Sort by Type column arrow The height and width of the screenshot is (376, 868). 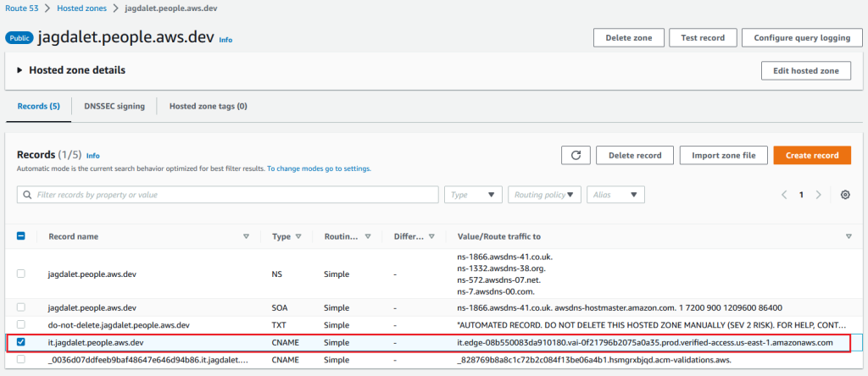pos(298,236)
